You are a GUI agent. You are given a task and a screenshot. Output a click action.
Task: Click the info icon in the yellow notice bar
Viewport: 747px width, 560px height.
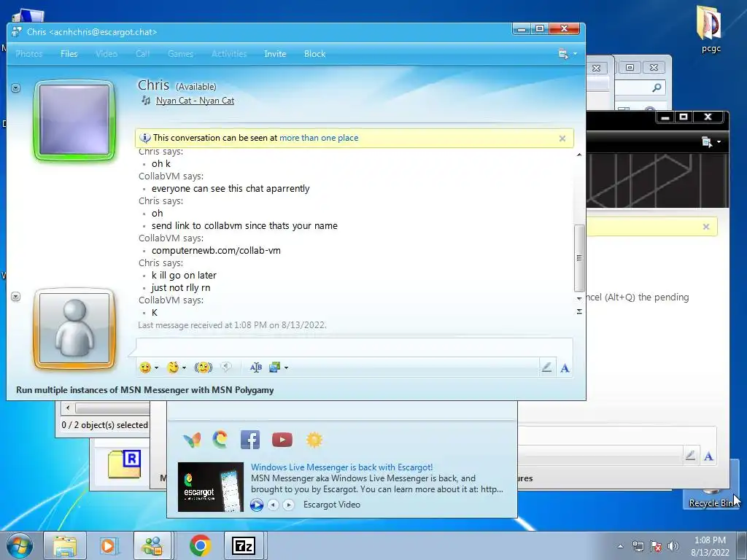(x=145, y=138)
